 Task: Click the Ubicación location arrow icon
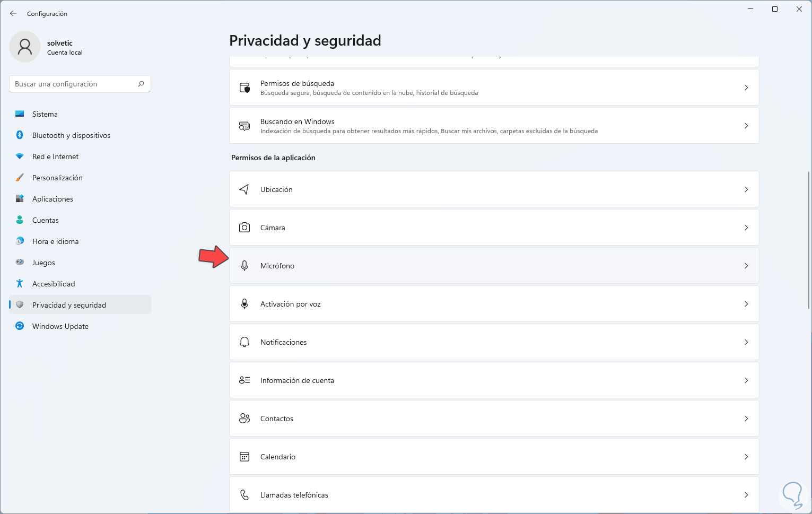244,189
